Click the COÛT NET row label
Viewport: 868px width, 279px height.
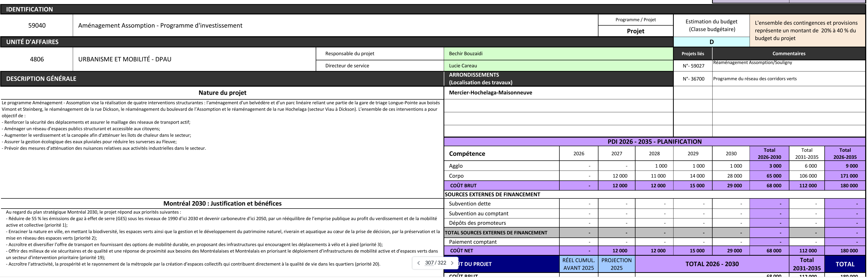coord(461,251)
